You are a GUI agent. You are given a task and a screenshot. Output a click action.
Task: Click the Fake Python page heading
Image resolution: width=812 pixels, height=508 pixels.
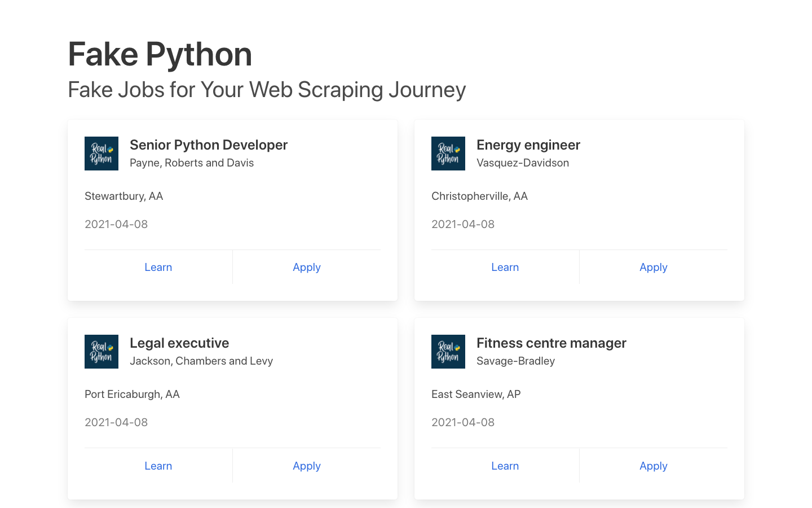(160, 54)
